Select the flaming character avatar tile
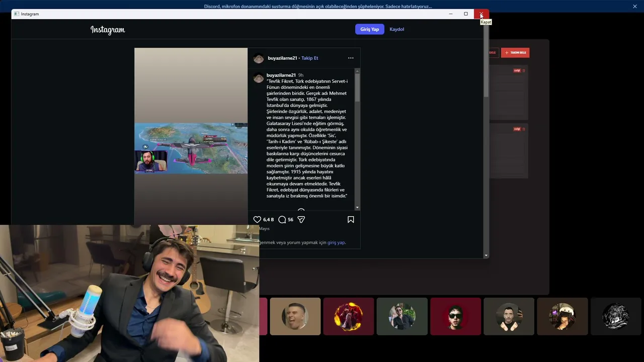Image resolution: width=644 pixels, height=362 pixels. pyautogui.click(x=349, y=316)
